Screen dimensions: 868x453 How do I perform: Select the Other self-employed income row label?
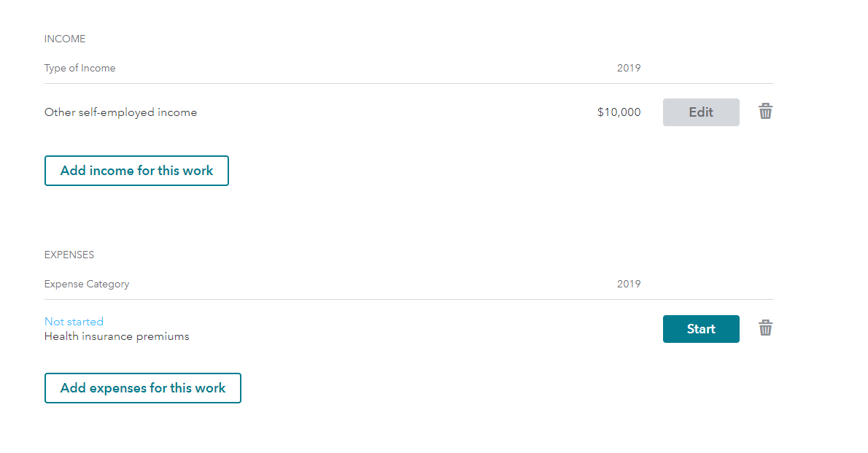120,112
